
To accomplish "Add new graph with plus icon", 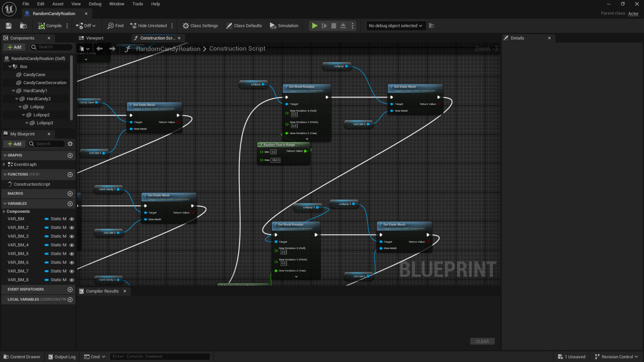I will [x=70, y=156].
